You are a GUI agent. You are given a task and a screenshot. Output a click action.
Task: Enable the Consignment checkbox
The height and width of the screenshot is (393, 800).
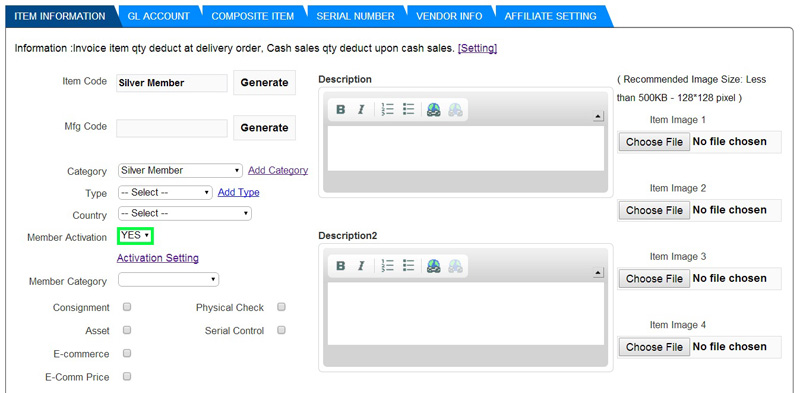click(x=127, y=307)
